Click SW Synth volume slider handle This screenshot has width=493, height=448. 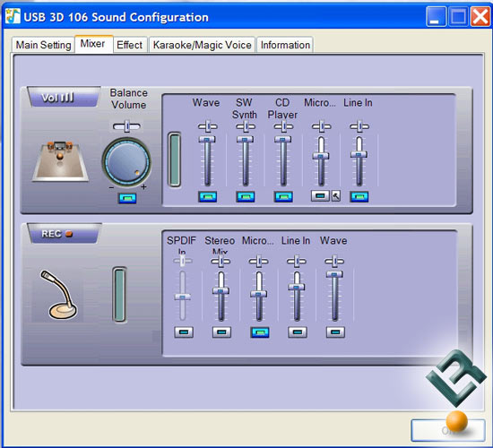(x=245, y=139)
